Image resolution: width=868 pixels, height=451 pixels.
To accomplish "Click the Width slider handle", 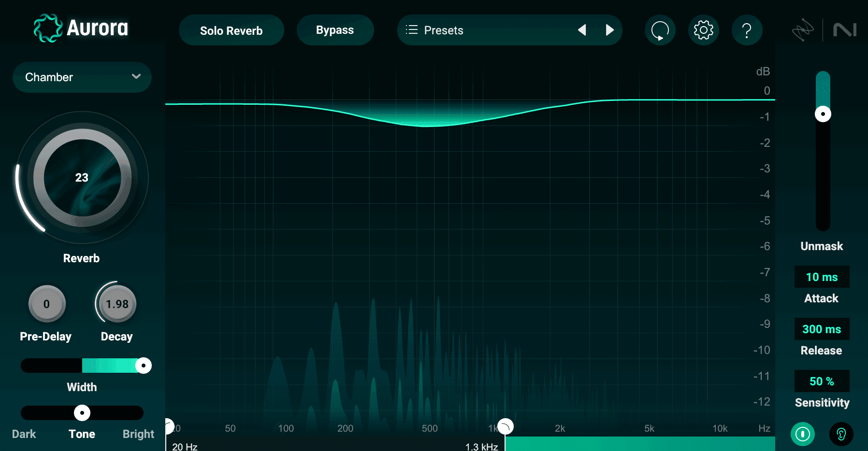I will click(x=144, y=366).
